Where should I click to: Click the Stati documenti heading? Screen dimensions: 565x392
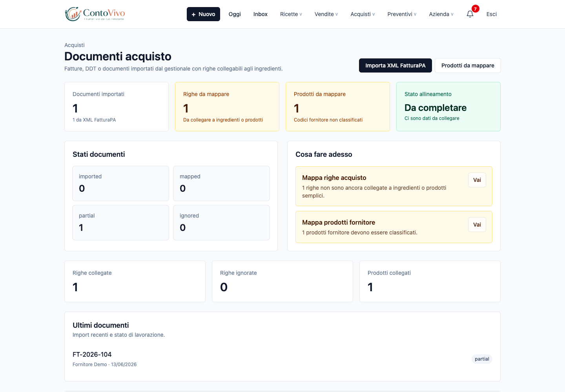point(99,154)
